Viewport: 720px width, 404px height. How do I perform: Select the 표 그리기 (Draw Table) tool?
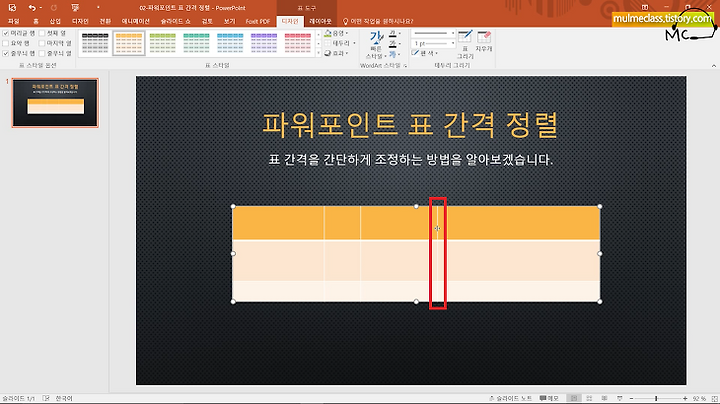point(465,45)
